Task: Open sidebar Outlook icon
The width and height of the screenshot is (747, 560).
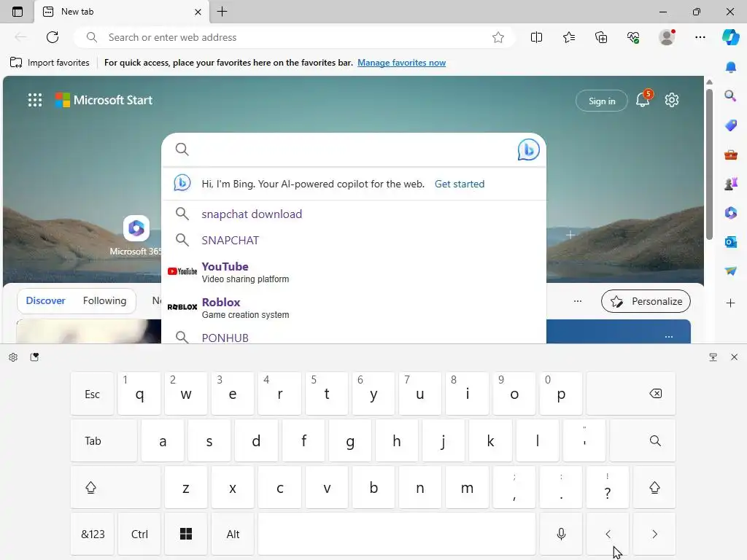Action: (x=730, y=242)
